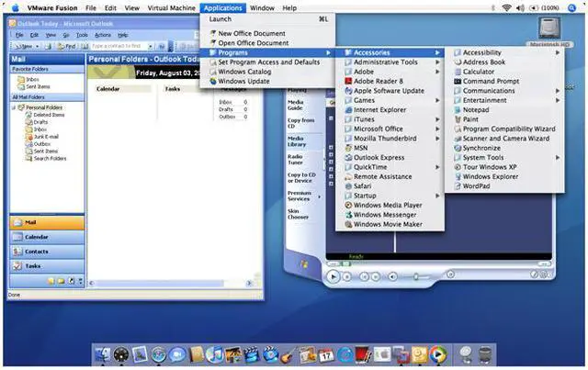The image size is (588, 370).
Task: Adjust the Media Player volume slider
Action: [416, 277]
